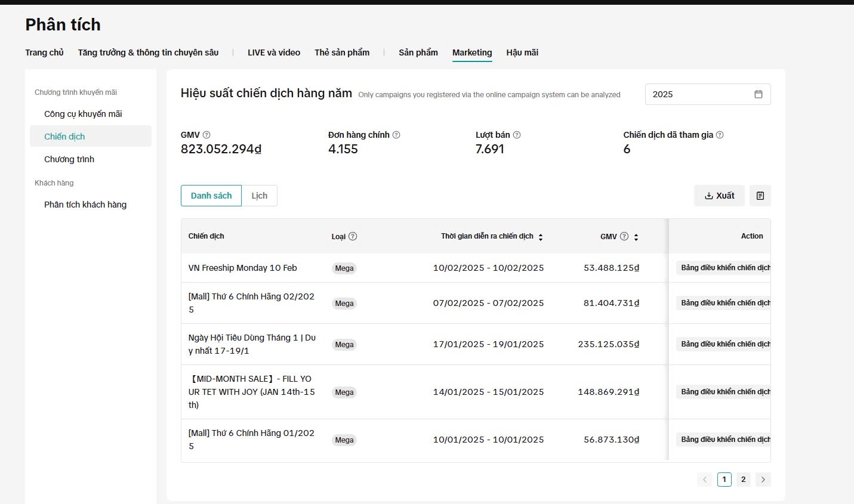854x504 pixels.
Task: Open the 2025 year selector field
Action: pos(698,94)
